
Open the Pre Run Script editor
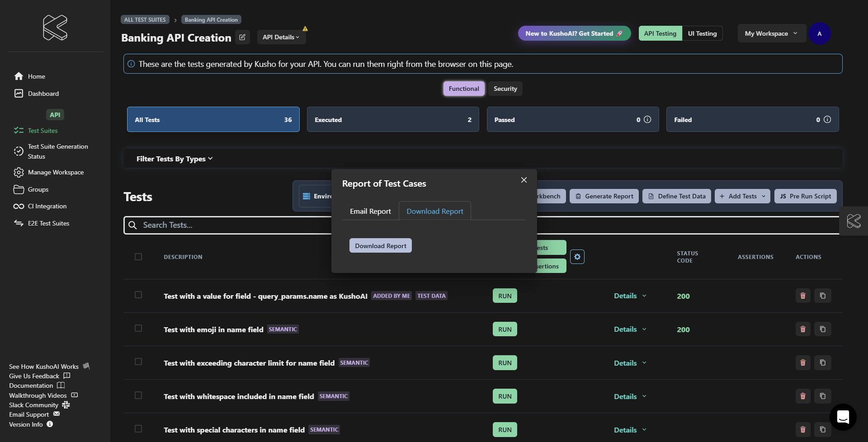click(x=806, y=196)
